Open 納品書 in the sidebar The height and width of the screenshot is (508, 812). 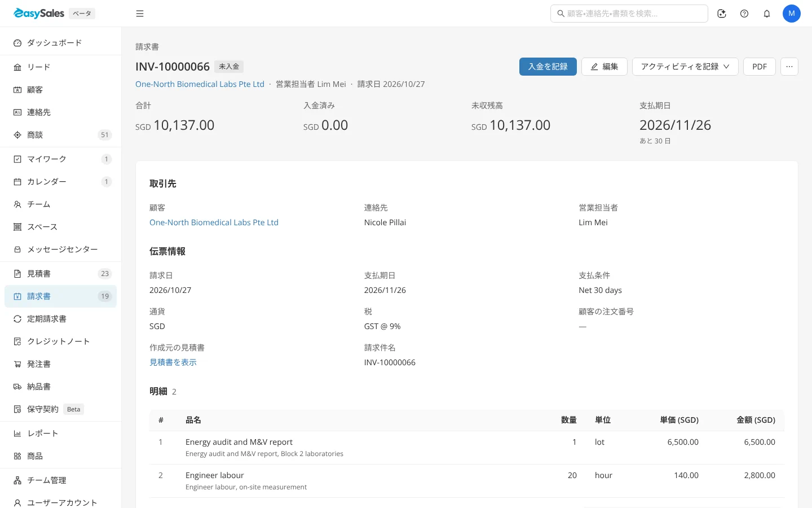(x=60, y=387)
